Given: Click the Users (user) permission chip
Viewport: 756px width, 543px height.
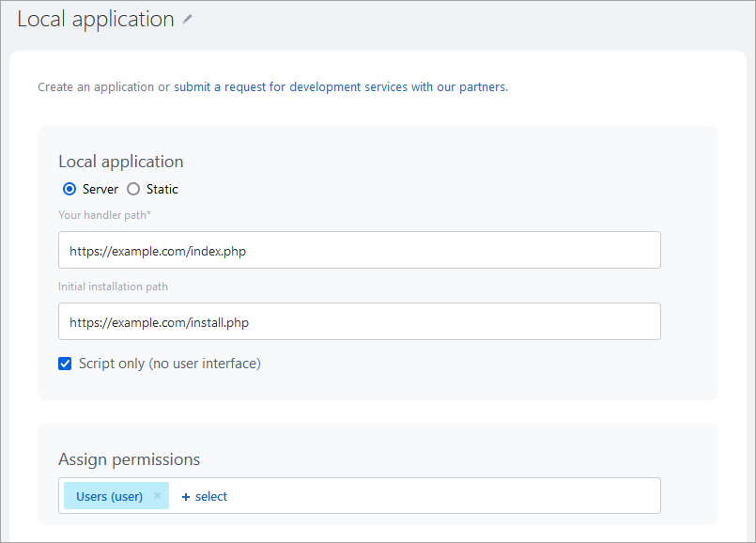Looking at the screenshot, I should click(106, 495).
